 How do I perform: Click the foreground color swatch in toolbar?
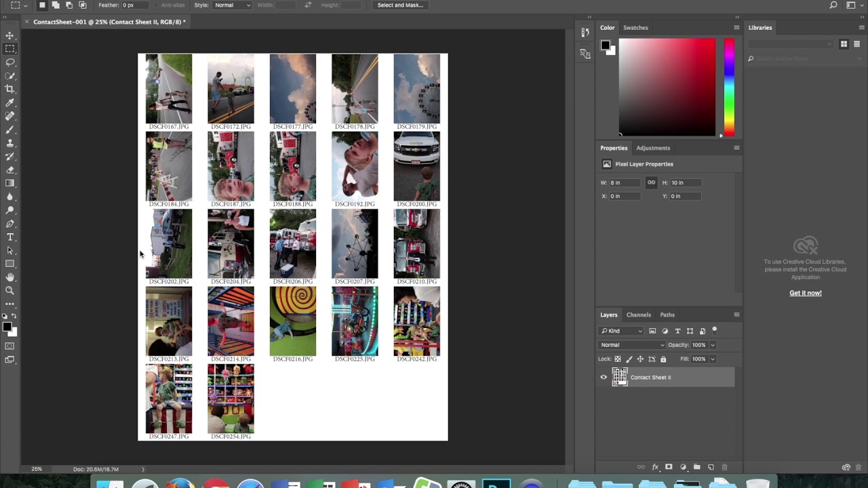click(7, 327)
